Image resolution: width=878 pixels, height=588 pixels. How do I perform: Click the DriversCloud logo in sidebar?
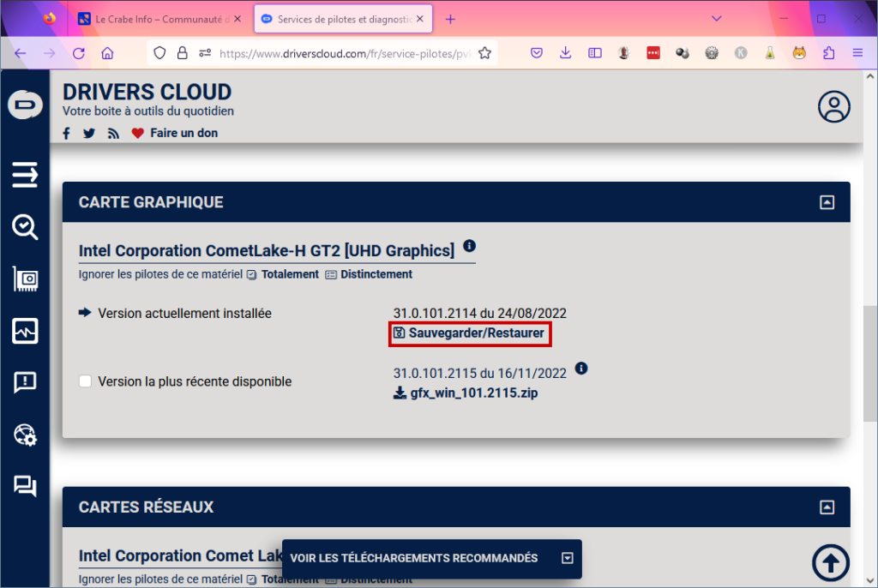25,105
